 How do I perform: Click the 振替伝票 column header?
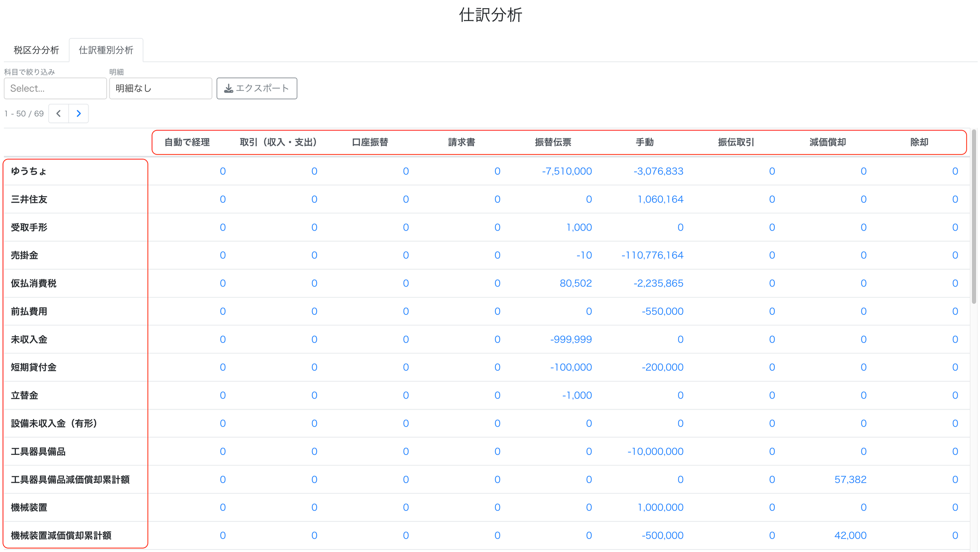pyautogui.click(x=553, y=143)
